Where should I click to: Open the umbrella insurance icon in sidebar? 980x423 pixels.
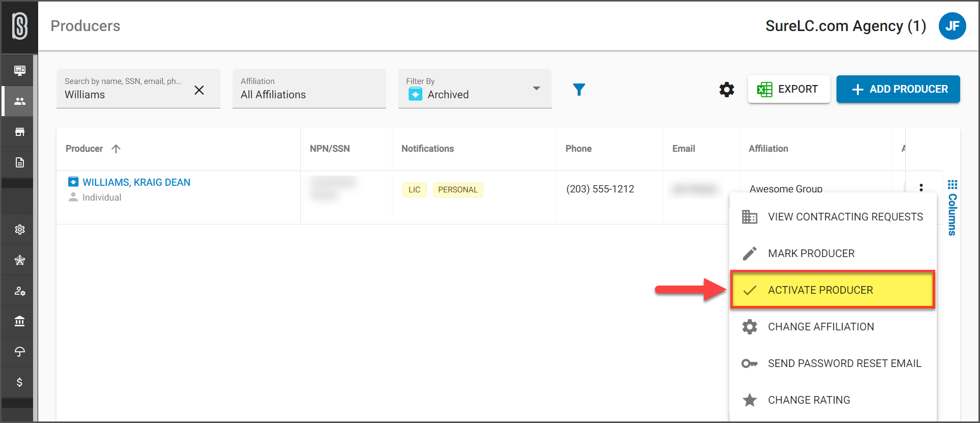click(x=20, y=352)
